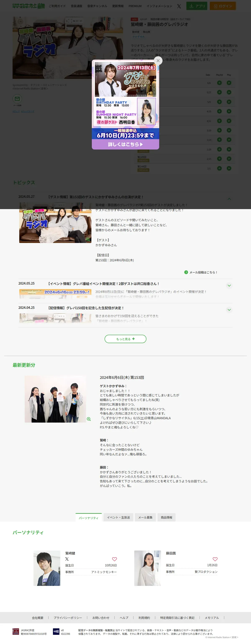Viewport: 251px width, 644px height.
Task: Play the 4/11 episode
Action: click(x=229, y=121)
